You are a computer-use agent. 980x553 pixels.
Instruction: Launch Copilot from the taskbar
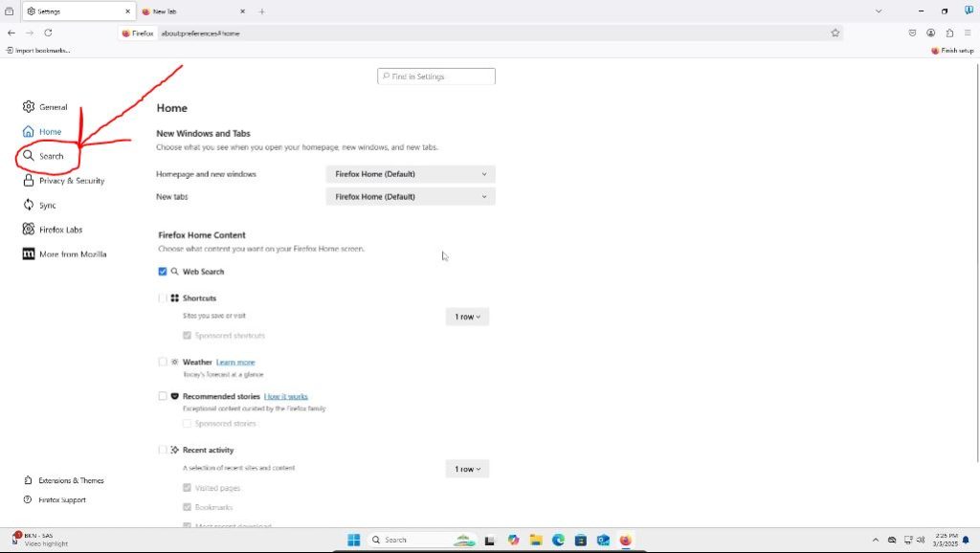click(513, 540)
